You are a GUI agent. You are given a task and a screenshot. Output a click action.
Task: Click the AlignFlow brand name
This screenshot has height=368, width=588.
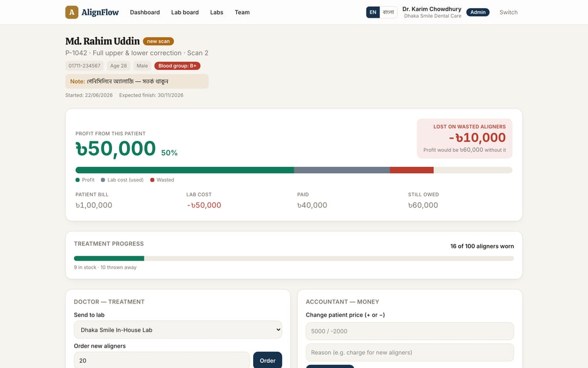pos(100,13)
